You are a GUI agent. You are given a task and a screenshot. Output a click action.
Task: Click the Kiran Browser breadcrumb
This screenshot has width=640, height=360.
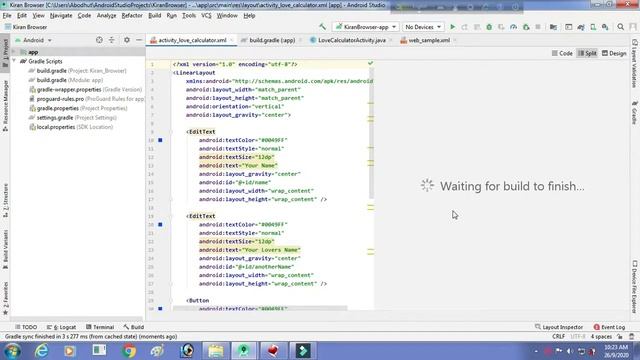click(x=26, y=27)
